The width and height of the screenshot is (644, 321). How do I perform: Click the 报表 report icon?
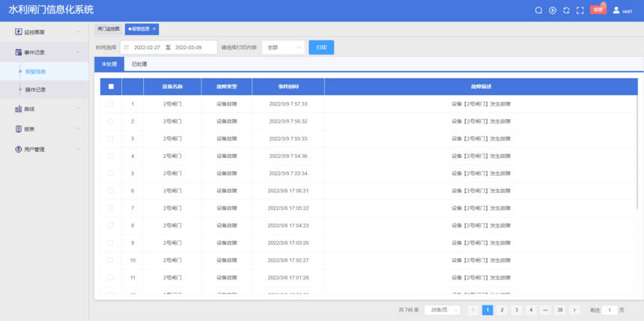tap(18, 129)
